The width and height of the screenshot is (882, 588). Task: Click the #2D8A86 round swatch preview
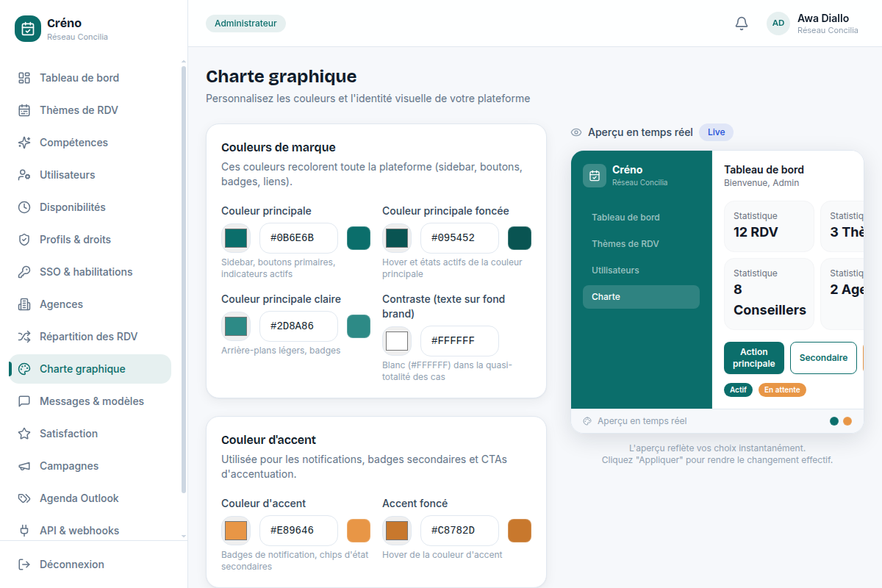tap(359, 326)
